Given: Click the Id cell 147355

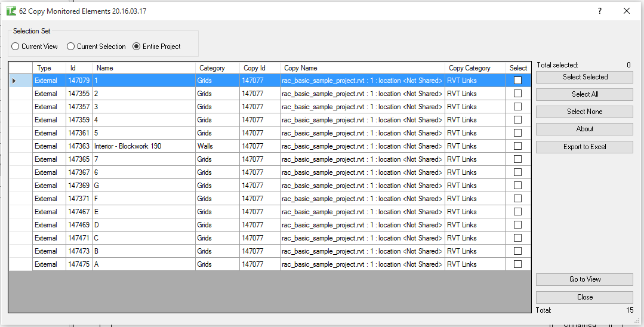Looking at the screenshot, I should point(79,94).
